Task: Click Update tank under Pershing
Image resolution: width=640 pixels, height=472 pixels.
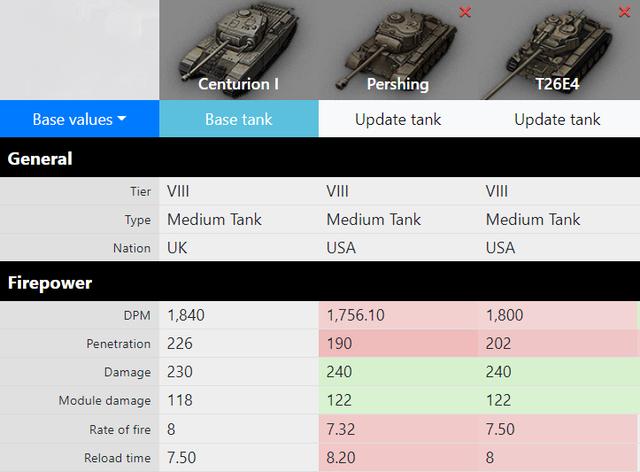Action: [398, 119]
